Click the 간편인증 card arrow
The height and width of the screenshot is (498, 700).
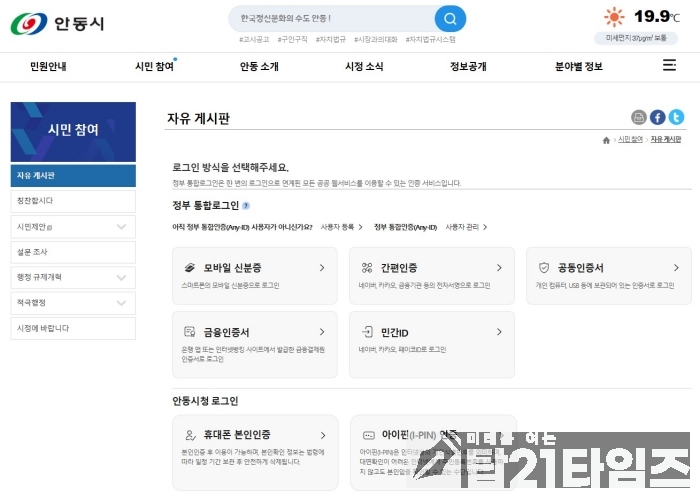(x=499, y=268)
